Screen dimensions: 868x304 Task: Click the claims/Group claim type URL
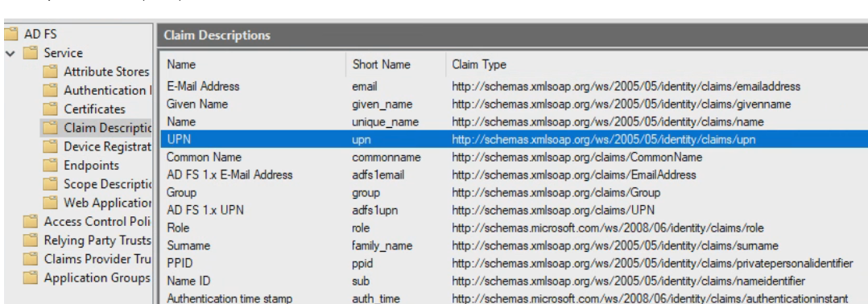(556, 192)
